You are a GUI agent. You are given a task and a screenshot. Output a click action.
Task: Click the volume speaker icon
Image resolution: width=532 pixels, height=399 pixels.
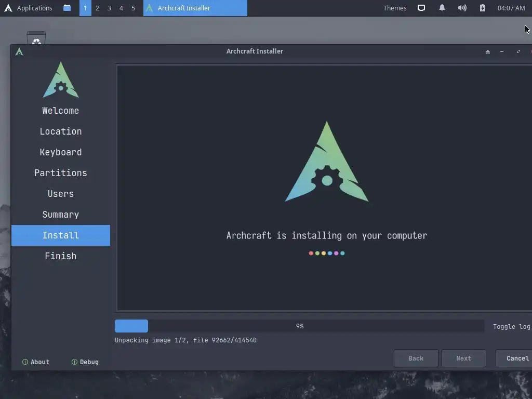(462, 8)
